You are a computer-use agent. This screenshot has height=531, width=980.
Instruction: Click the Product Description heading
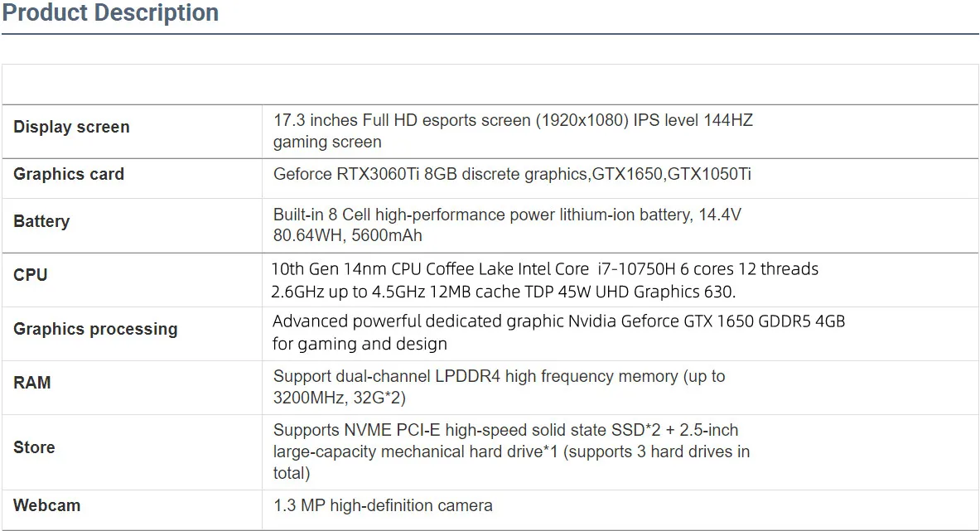pos(110,13)
